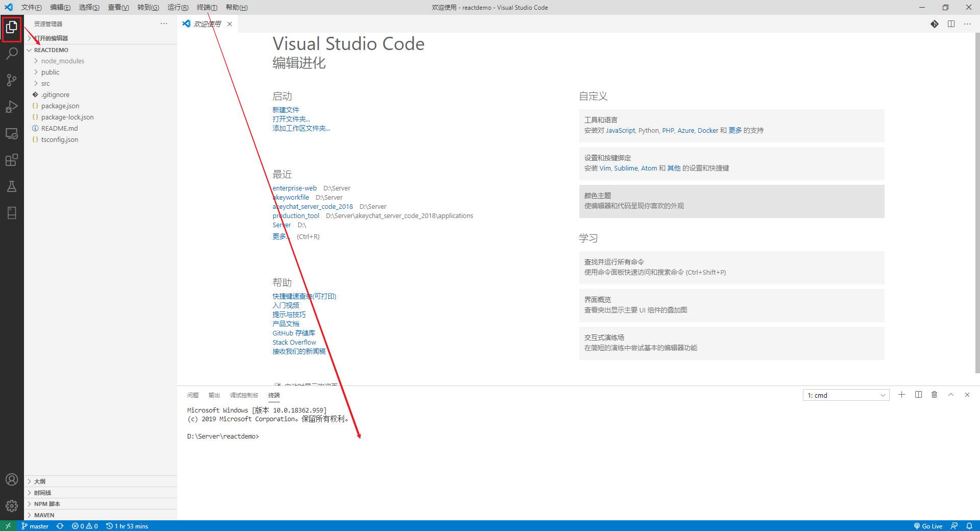Open the Stack Overflow help link
Image resolution: width=980 pixels, height=531 pixels.
(x=294, y=342)
